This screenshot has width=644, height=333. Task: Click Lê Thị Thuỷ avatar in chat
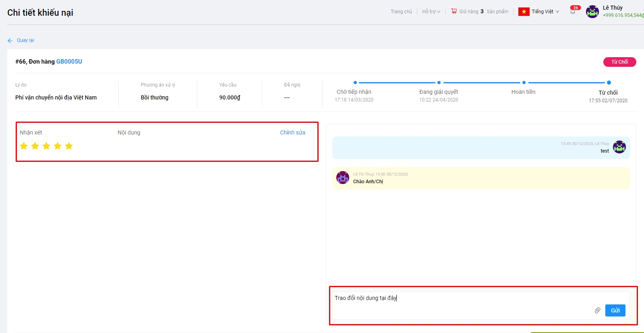343,178
